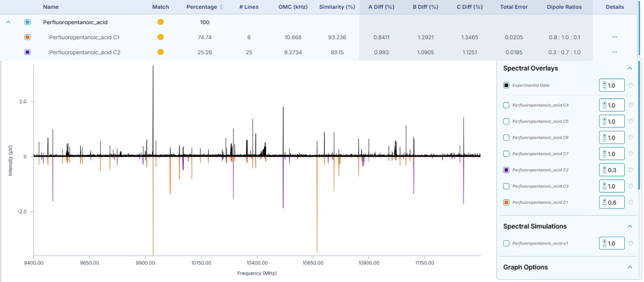Open color palette for Perfluoropentanoic_acid-c1 simulation

tap(630, 243)
